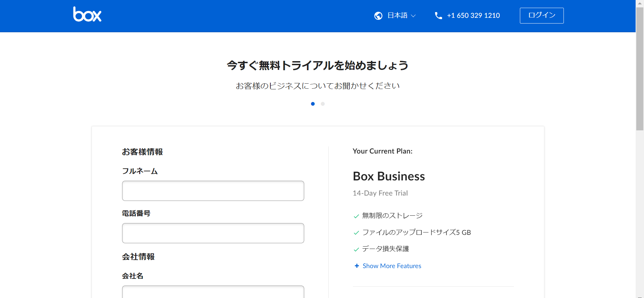The width and height of the screenshot is (644, 298).
Task: Click checkmark next to ファイルのアップロードサイズ5 GB
Action: [356, 232]
